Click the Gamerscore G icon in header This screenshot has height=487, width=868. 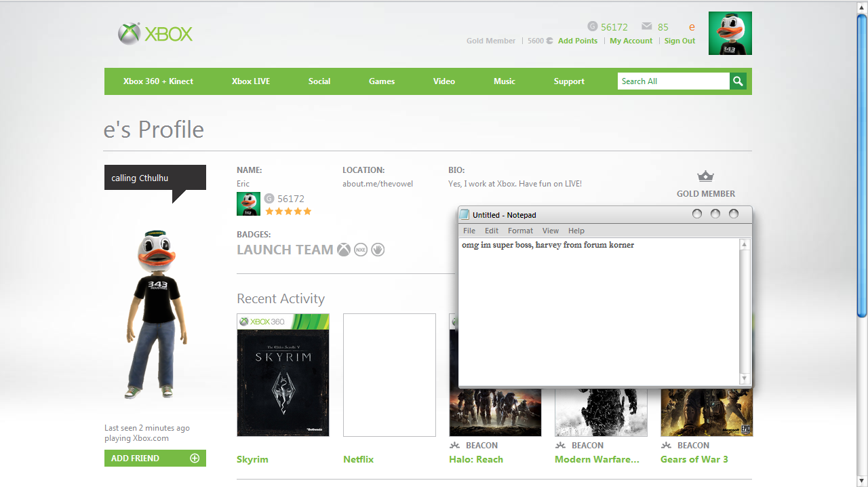click(592, 27)
